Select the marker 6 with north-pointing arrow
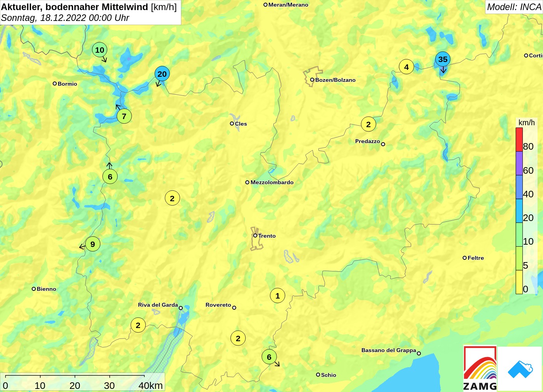Viewport: 543px width, 392px height. tap(110, 176)
